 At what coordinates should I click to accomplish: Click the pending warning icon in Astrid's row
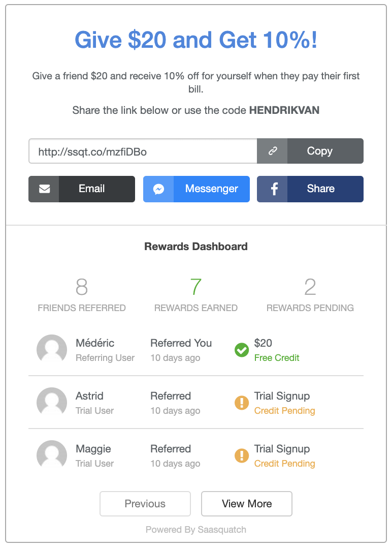(242, 403)
